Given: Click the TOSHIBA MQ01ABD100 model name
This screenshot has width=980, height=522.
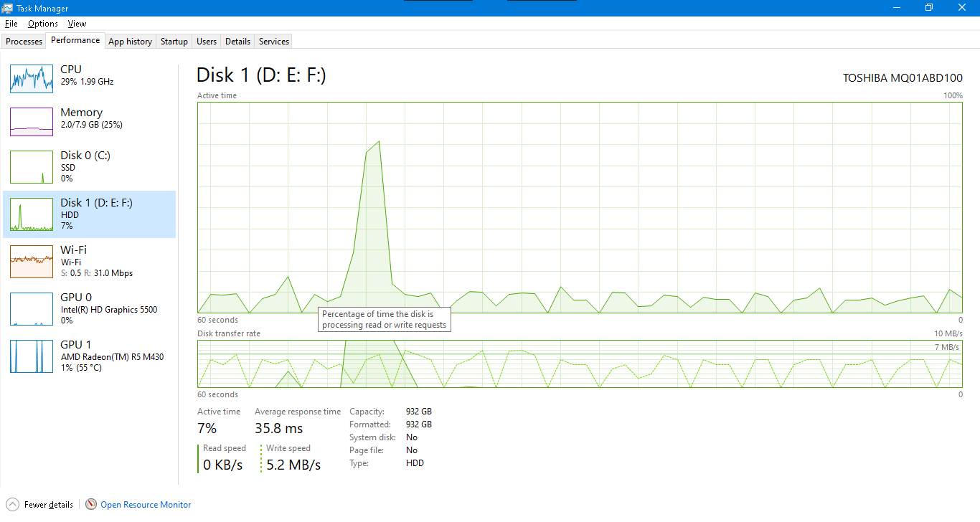Looking at the screenshot, I should 903,77.
